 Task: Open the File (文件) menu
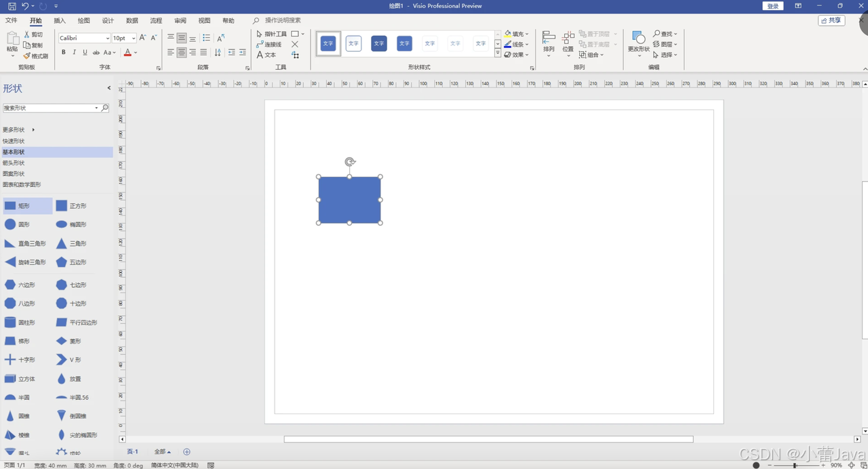[x=12, y=21]
